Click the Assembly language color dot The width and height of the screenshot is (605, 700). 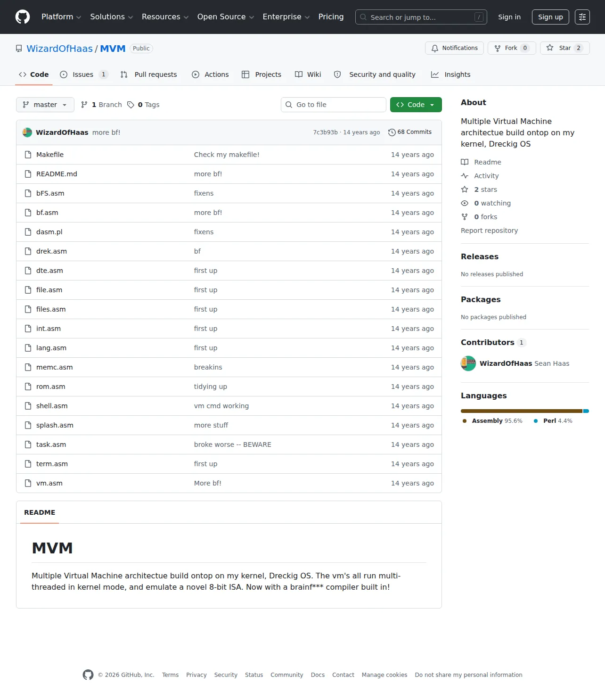(465, 421)
